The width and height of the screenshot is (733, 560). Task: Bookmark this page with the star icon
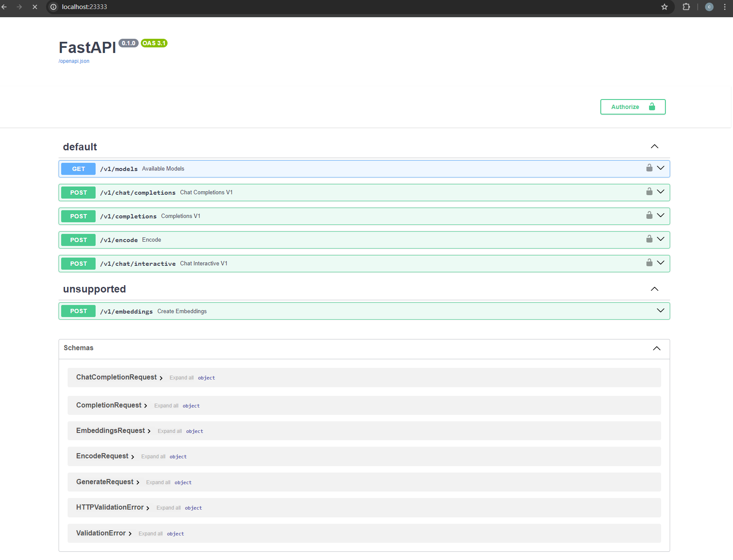(x=665, y=7)
